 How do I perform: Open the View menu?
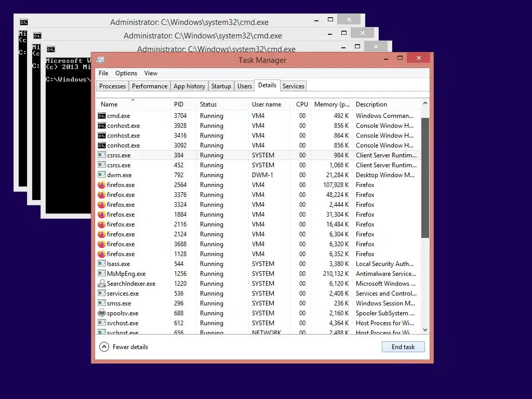(151, 73)
